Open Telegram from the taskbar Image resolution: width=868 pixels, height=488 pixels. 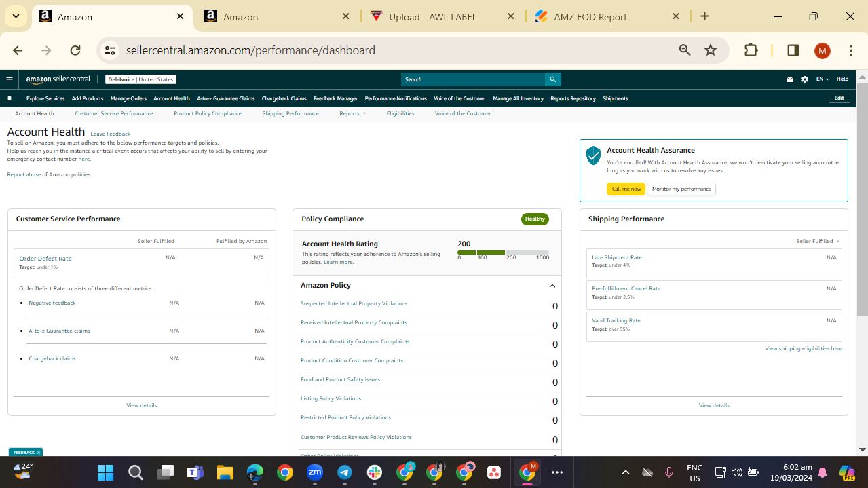[344, 472]
